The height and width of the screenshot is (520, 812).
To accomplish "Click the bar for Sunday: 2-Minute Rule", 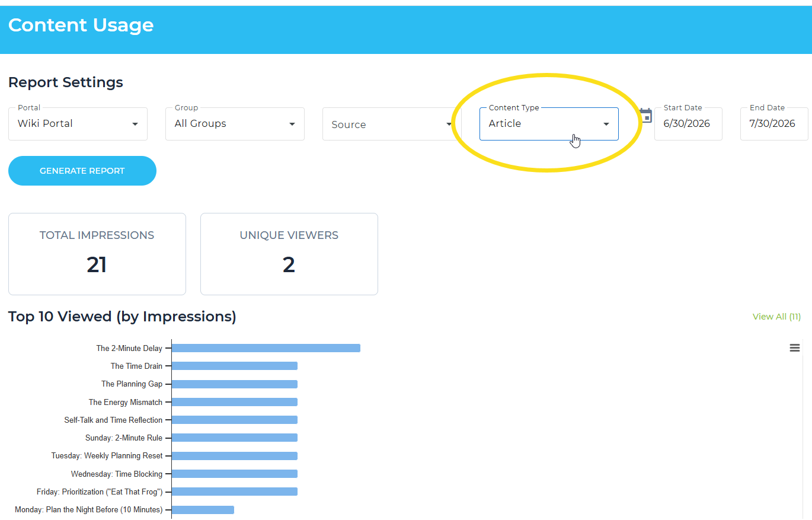I will tap(235, 438).
